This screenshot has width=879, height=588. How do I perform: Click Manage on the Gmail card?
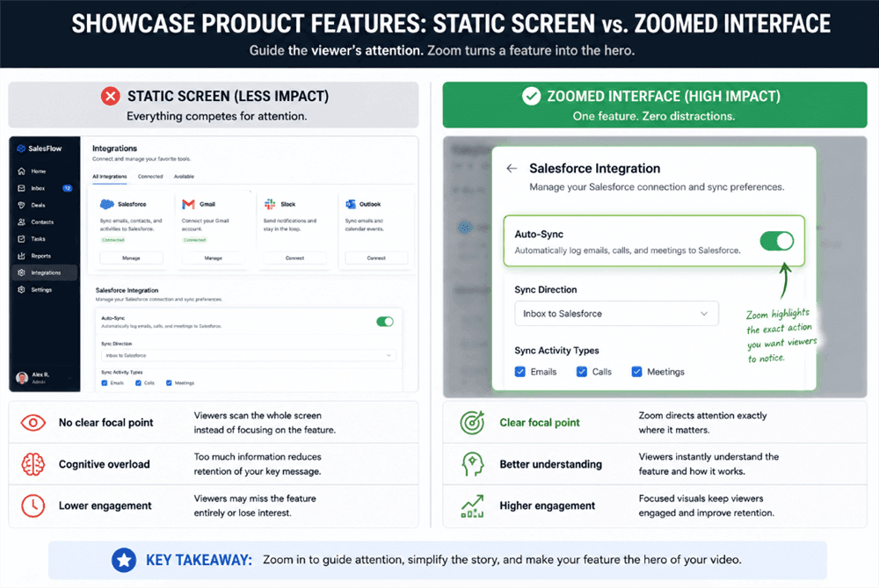pos(213,258)
